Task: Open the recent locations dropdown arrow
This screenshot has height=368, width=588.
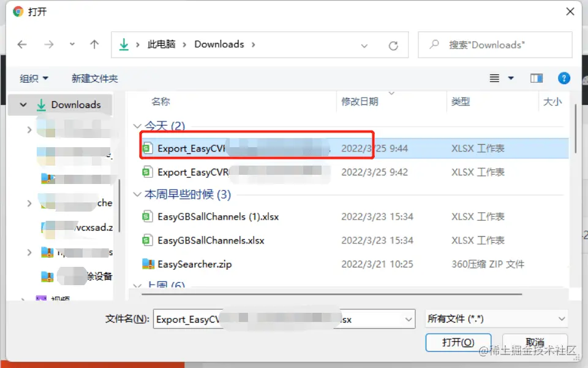Action: [72, 44]
